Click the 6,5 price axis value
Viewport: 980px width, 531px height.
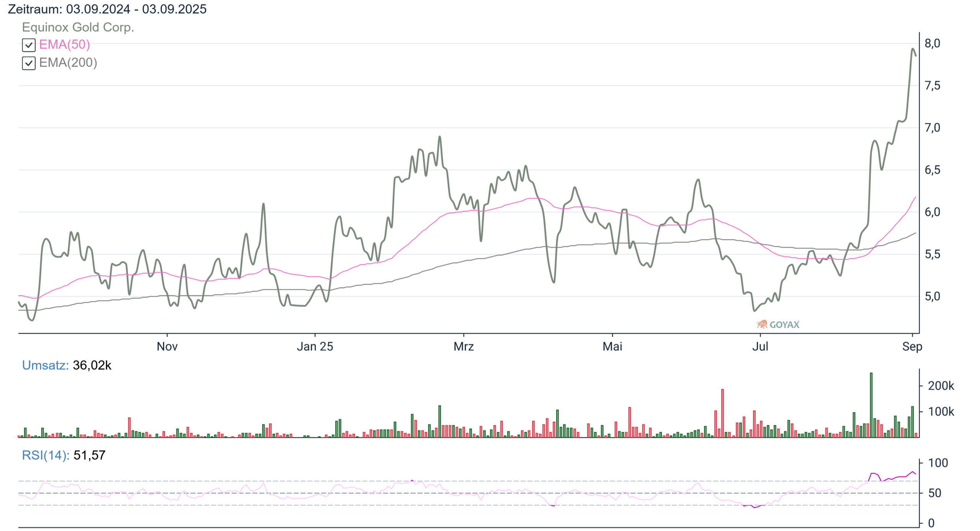[932, 170]
